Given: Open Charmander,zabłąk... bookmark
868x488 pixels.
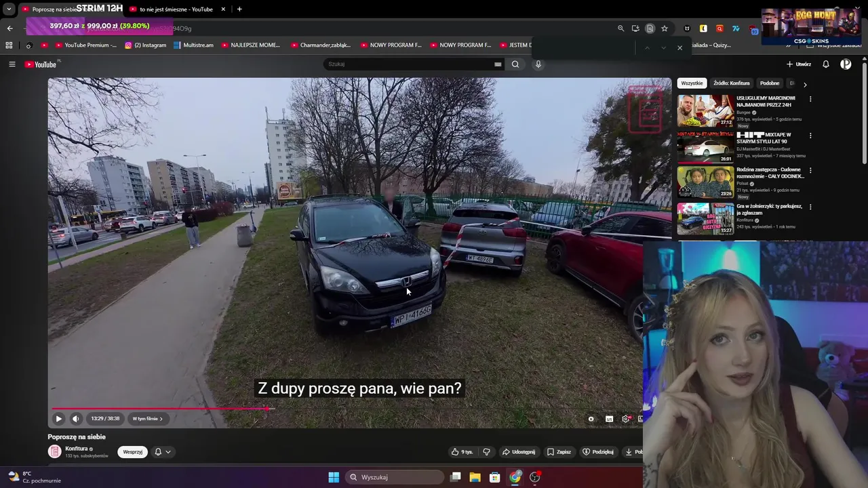Looking at the screenshot, I should click(321, 45).
